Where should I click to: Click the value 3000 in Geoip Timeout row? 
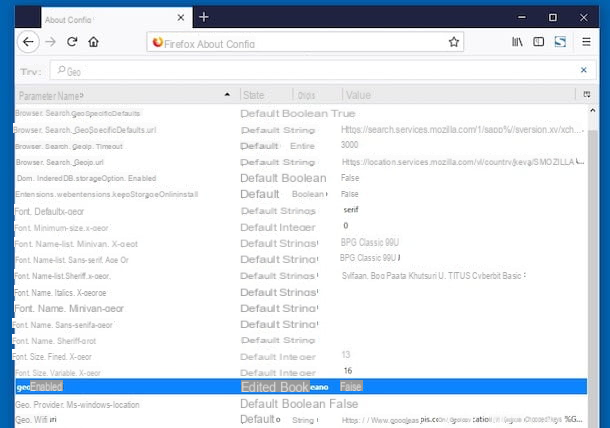[349, 145]
